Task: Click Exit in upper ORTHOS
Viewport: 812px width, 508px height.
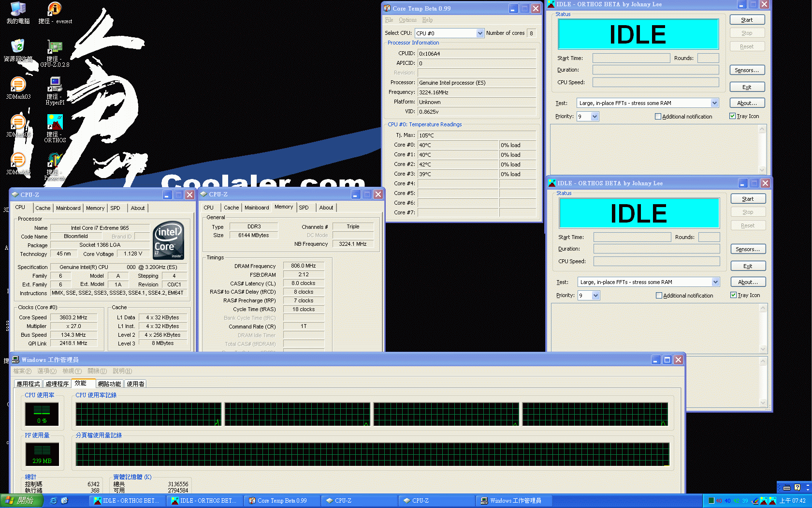Action: 747,87
